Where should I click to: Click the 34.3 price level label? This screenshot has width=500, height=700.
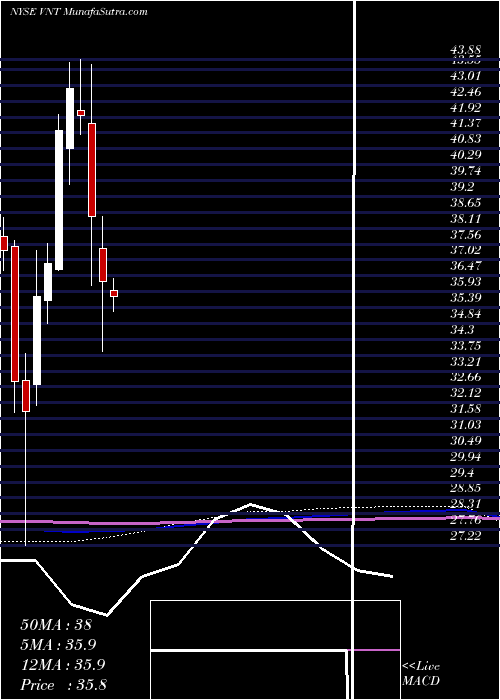click(x=462, y=329)
